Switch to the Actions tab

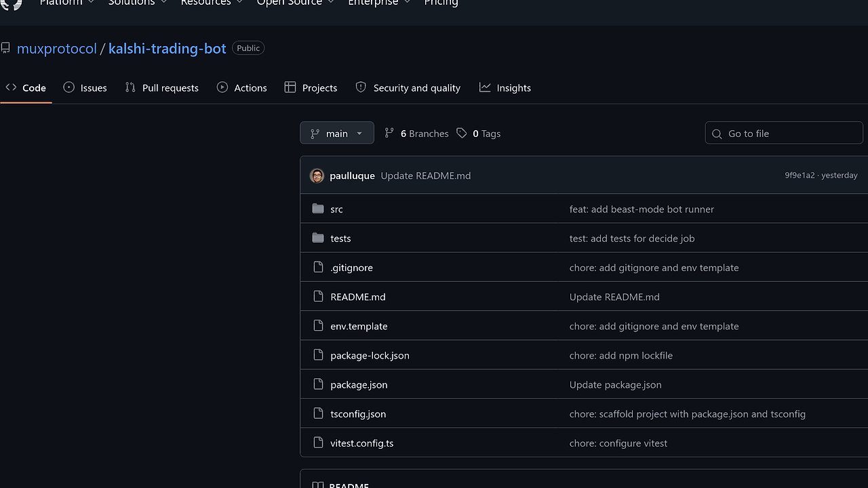(242, 87)
